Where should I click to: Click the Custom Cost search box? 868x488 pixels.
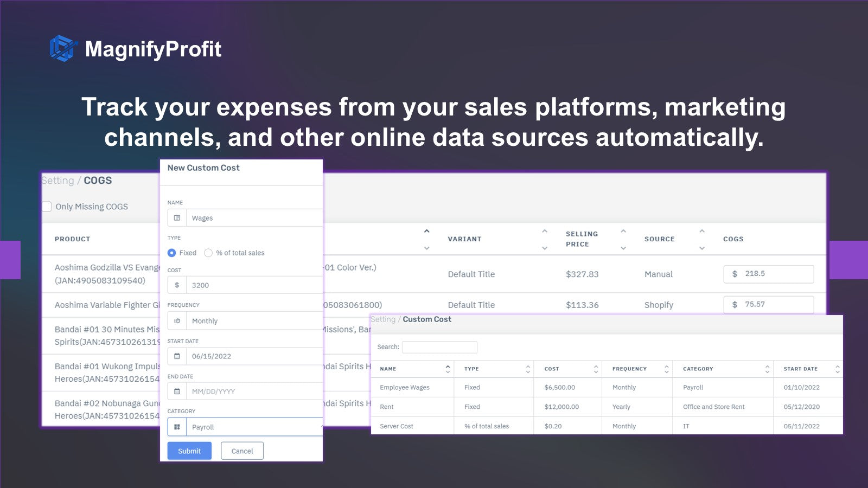[x=439, y=347]
